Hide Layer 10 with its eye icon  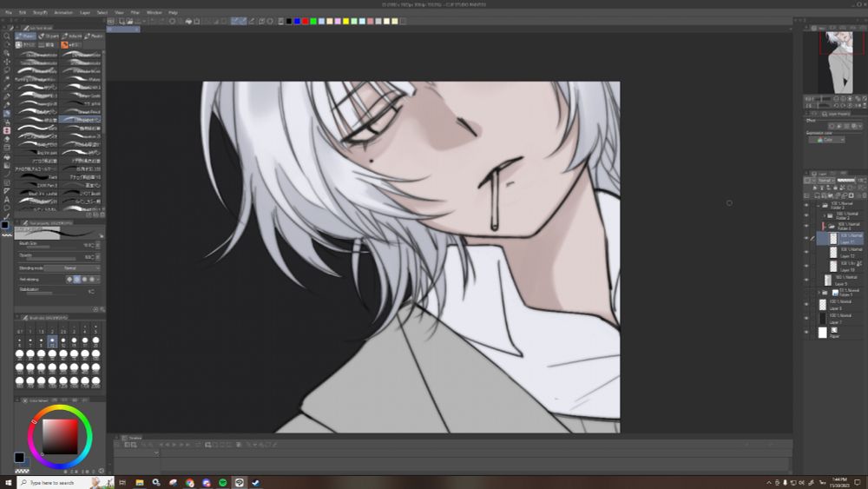pyautogui.click(x=806, y=266)
